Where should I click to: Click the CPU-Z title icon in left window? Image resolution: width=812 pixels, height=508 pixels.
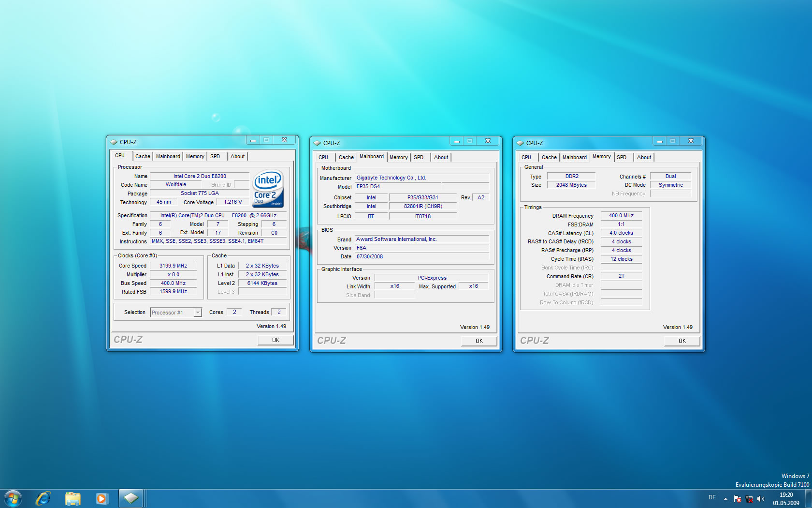(x=114, y=142)
